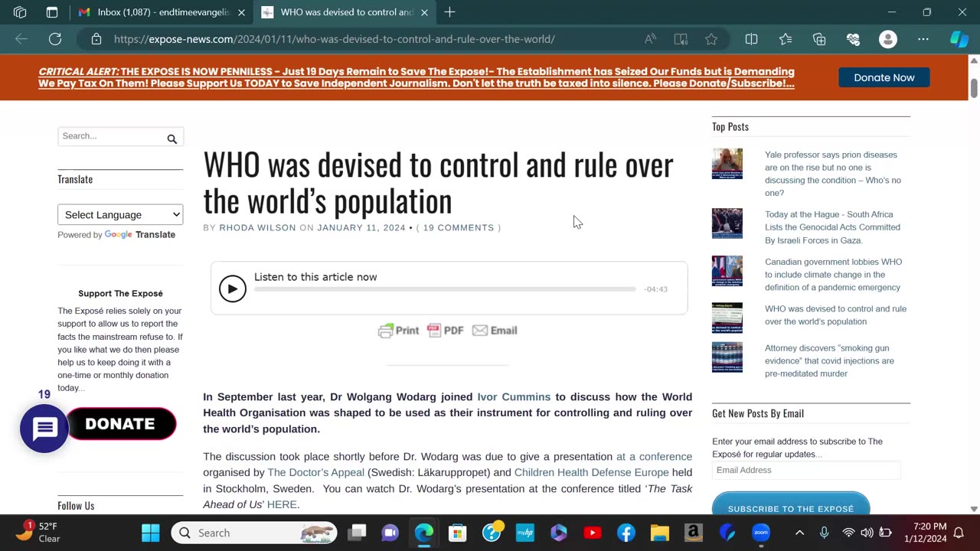Screen dimensions: 980x551
Task: Click the Donate Now button
Action: tap(884, 77)
